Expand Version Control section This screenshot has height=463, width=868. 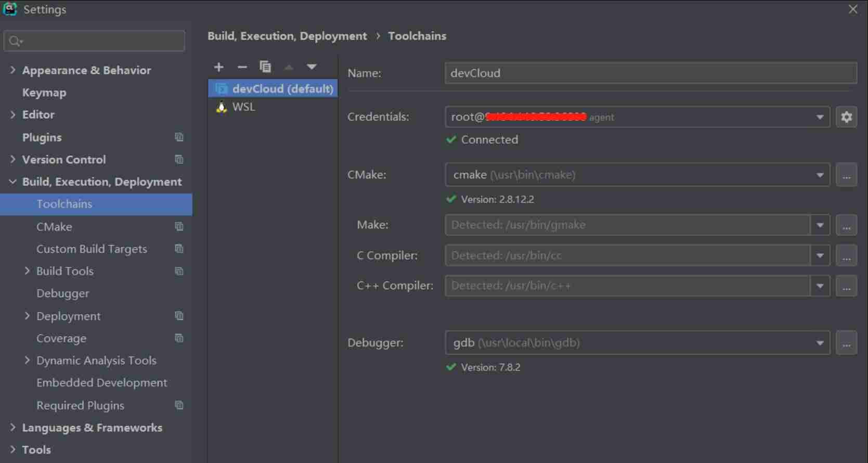[x=12, y=159]
